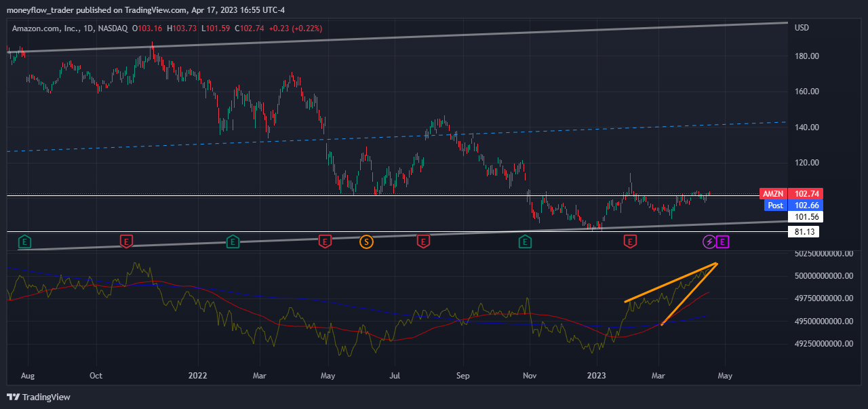The image size is (868, 409).
Task: Click the Sep label on time axis
Action: (463, 375)
